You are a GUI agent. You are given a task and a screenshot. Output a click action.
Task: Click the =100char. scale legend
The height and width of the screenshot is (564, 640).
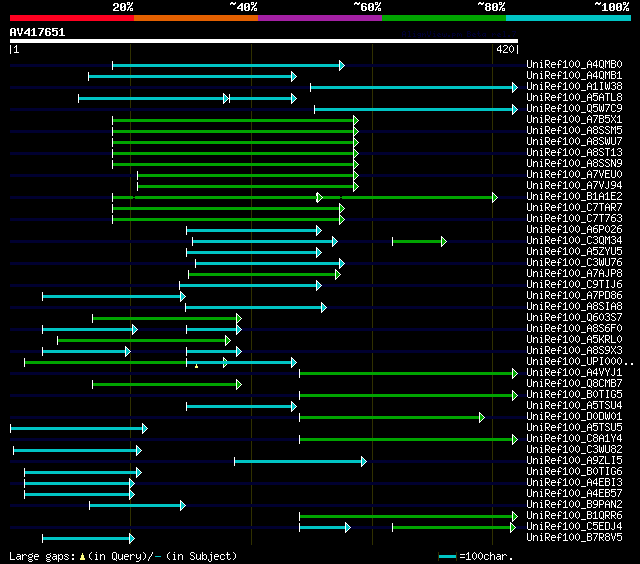pyautogui.click(x=476, y=556)
